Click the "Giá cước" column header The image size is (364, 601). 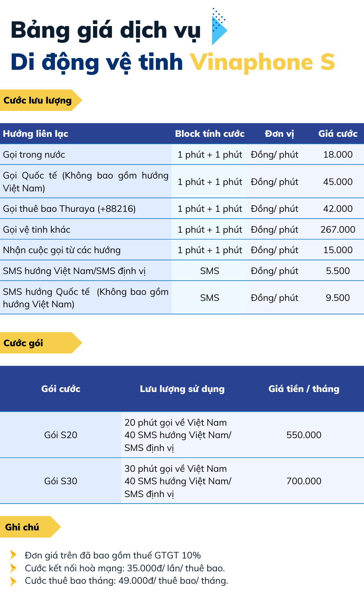[338, 134]
